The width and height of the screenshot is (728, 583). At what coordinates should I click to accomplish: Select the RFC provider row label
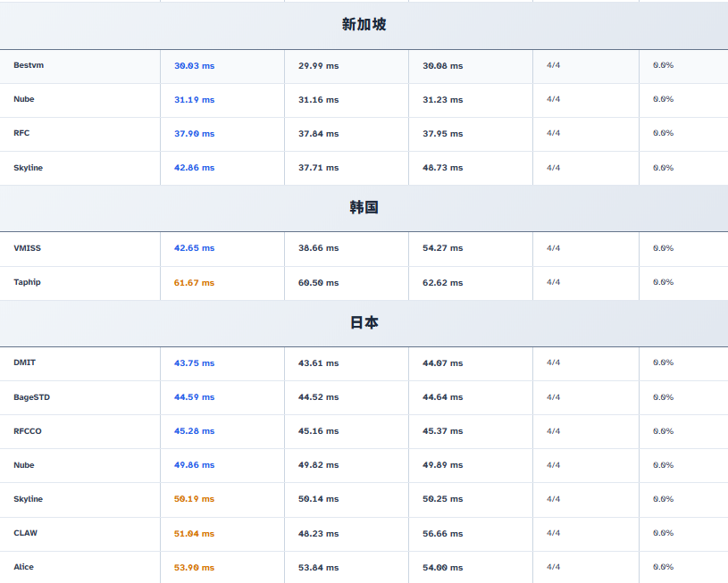click(21, 133)
